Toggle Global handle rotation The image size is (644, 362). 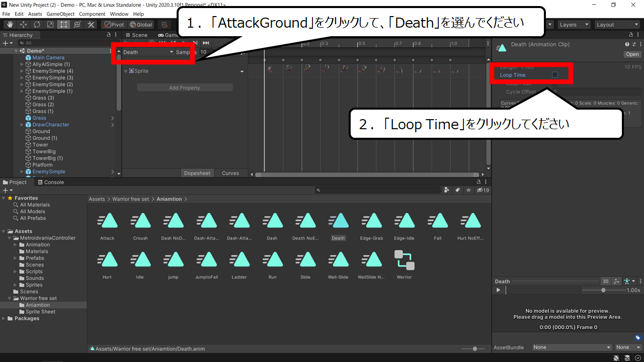click(141, 25)
